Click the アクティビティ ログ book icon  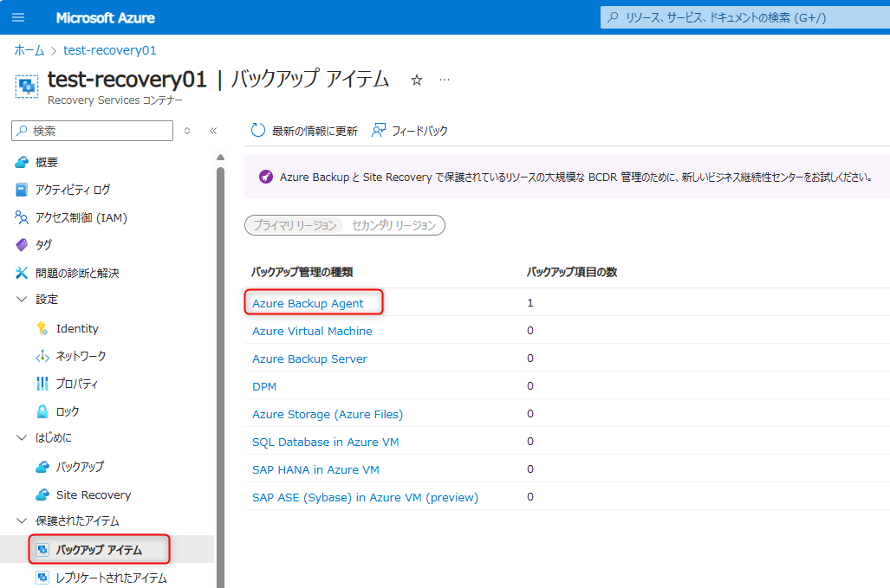coord(22,190)
